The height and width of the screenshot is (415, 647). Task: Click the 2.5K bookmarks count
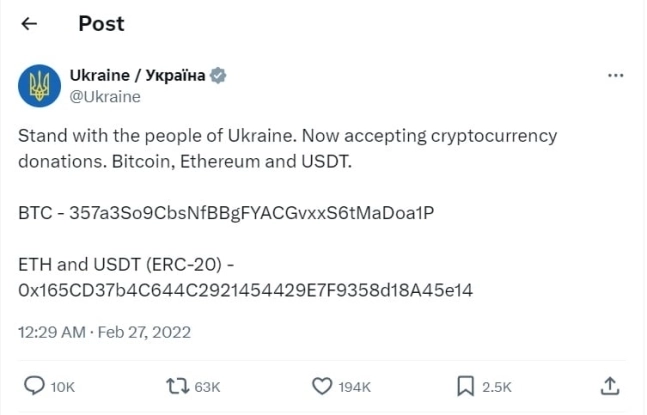(496, 387)
